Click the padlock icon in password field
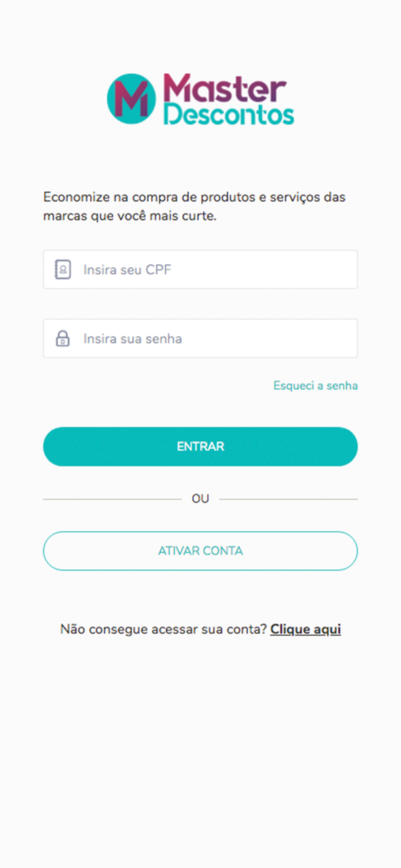Screen dimensions: 401x868 pos(62,339)
